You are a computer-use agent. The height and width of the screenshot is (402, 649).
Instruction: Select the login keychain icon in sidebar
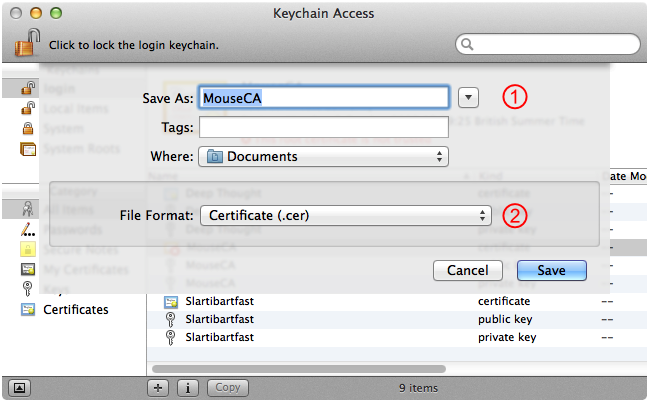coord(28,88)
